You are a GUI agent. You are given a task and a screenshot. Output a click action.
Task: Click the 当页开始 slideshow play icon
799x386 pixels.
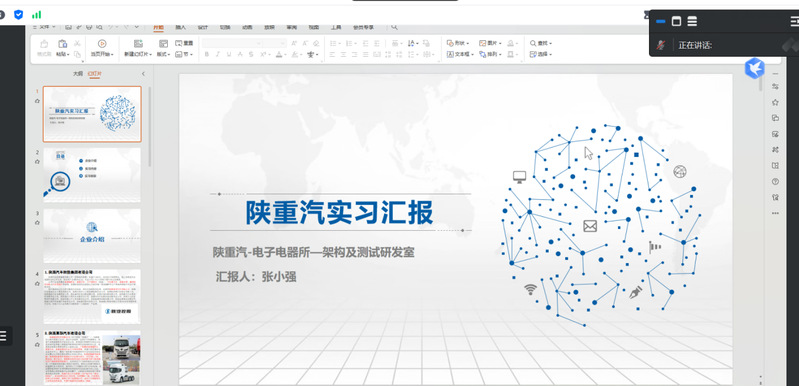102,44
